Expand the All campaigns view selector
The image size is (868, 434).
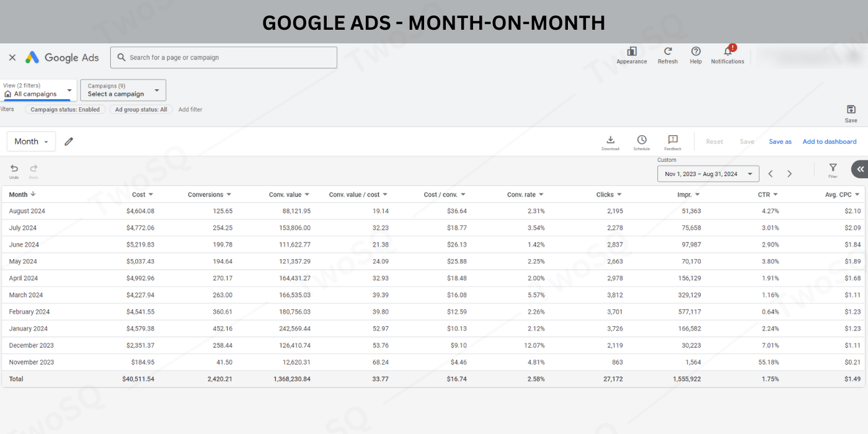click(39, 91)
